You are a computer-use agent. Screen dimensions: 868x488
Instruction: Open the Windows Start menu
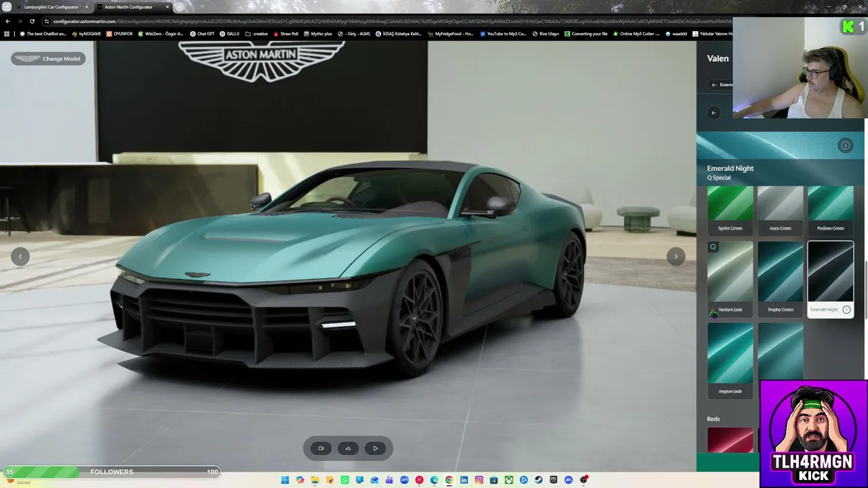[285, 480]
